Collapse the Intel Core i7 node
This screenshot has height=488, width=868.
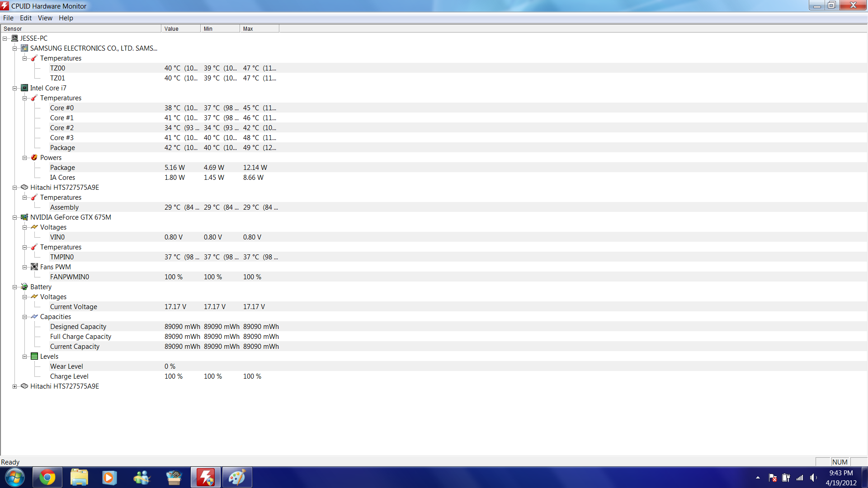pos(15,88)
